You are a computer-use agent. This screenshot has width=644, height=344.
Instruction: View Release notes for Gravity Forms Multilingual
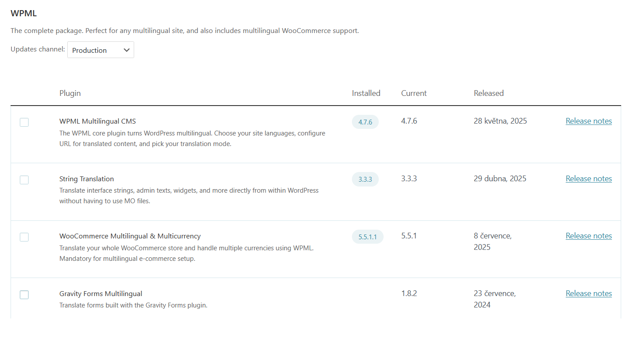tap(589, 293)
